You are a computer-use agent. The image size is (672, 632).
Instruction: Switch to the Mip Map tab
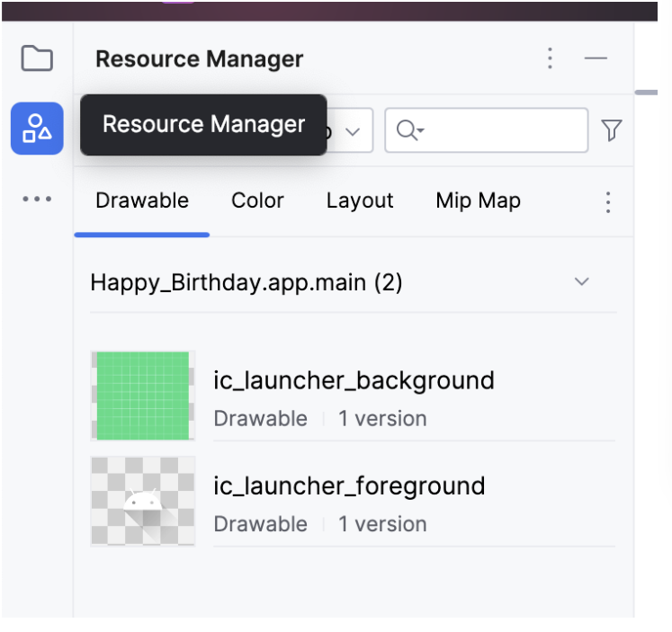pos(478,200)
